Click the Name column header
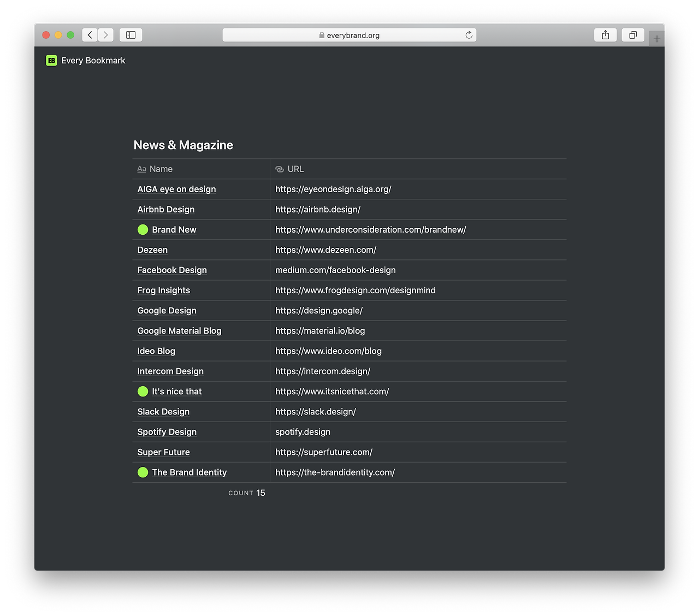Image resolution: width=699 pixels, height=616 pixels. [x=201, y=169]
